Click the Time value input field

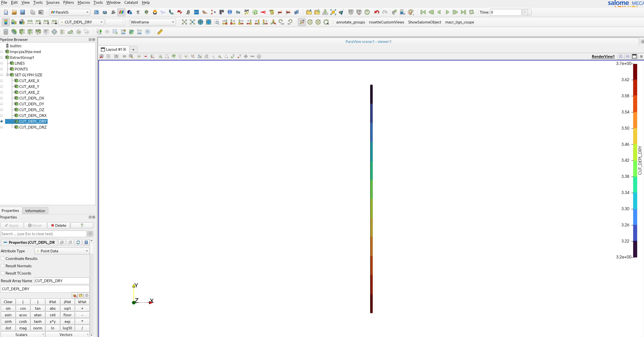[x=506, y=12]
